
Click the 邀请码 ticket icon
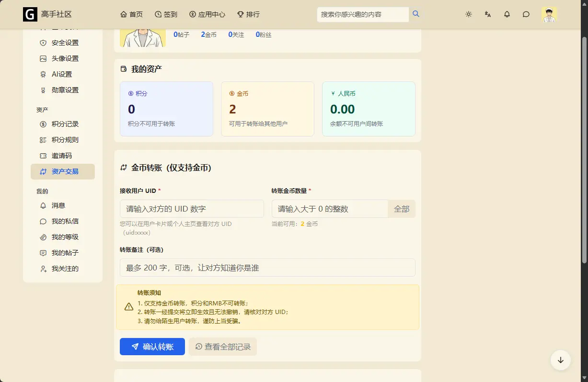pyautogui.click(x=43, y=156)
